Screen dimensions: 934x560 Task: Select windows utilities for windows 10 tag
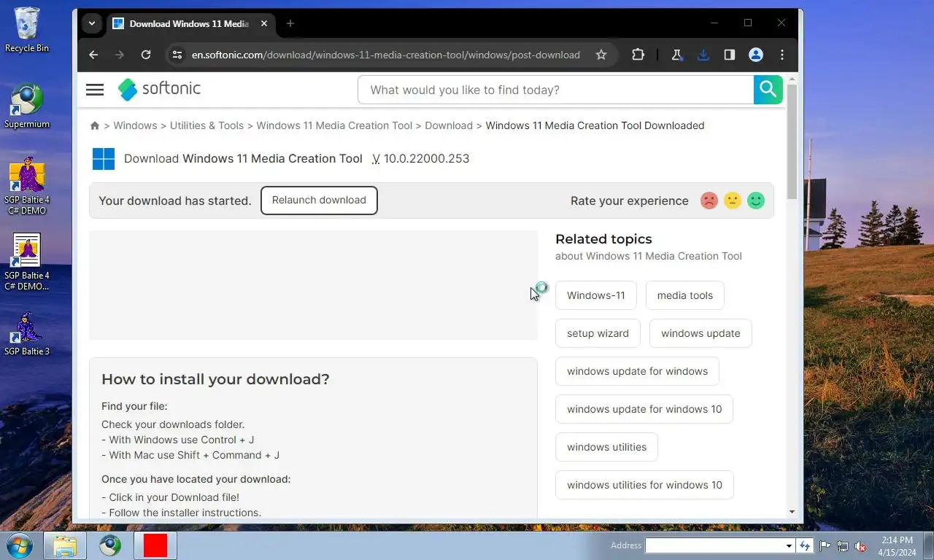click(x=644, y=485)
